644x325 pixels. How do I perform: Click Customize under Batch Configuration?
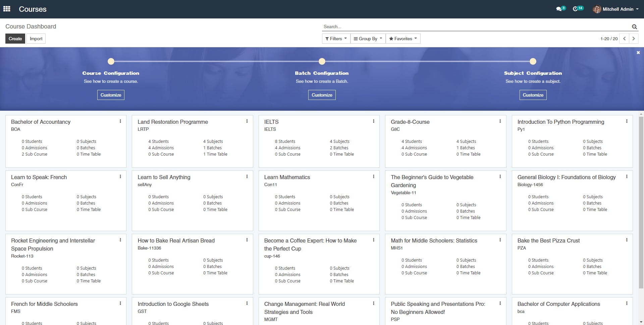click(322, 95)
